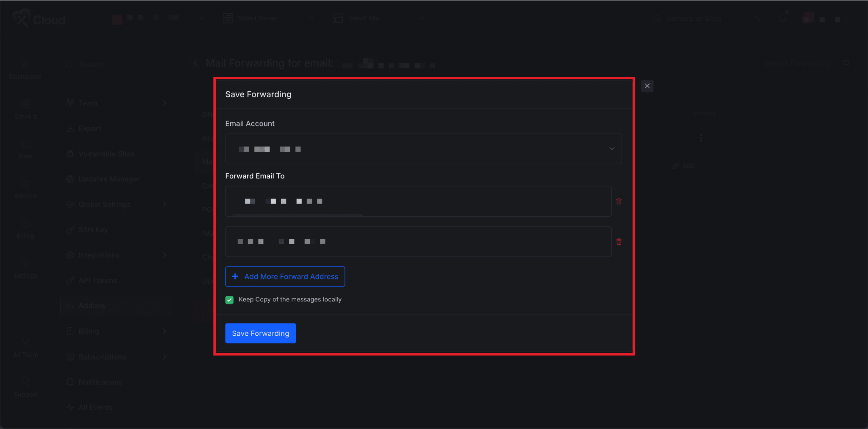The image size is (868, 429).
Task: Click the second Forward Email To field
Action: 418,242
